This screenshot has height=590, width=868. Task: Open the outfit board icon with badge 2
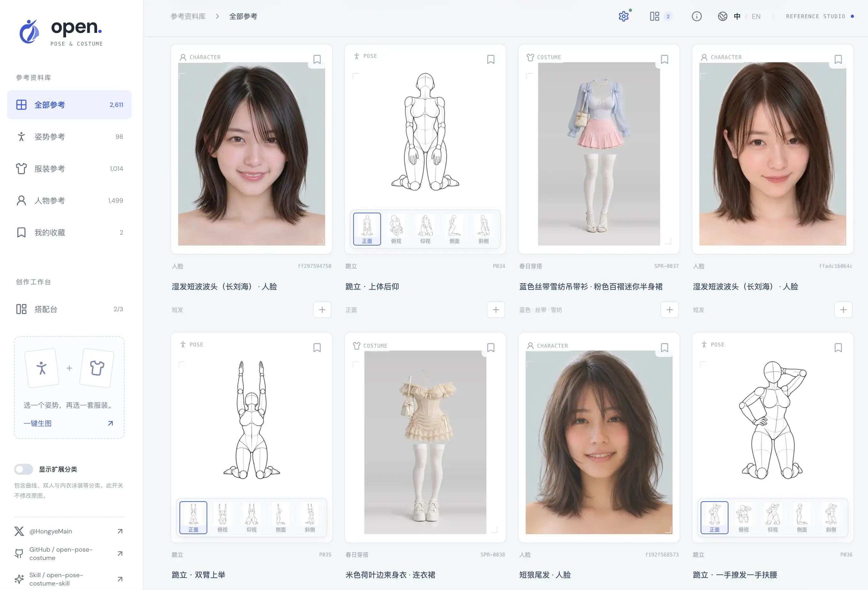click(660, 16)
